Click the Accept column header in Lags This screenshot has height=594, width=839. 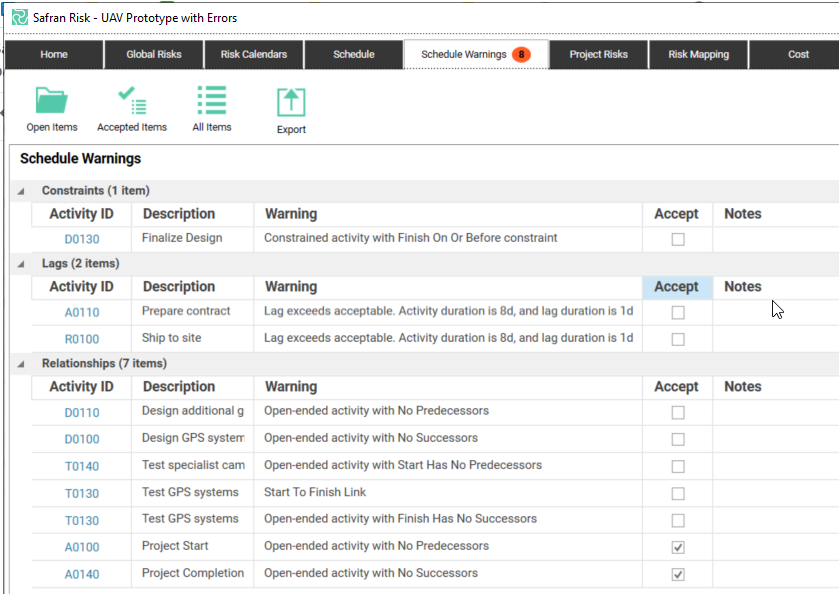[x=677, y=287]
